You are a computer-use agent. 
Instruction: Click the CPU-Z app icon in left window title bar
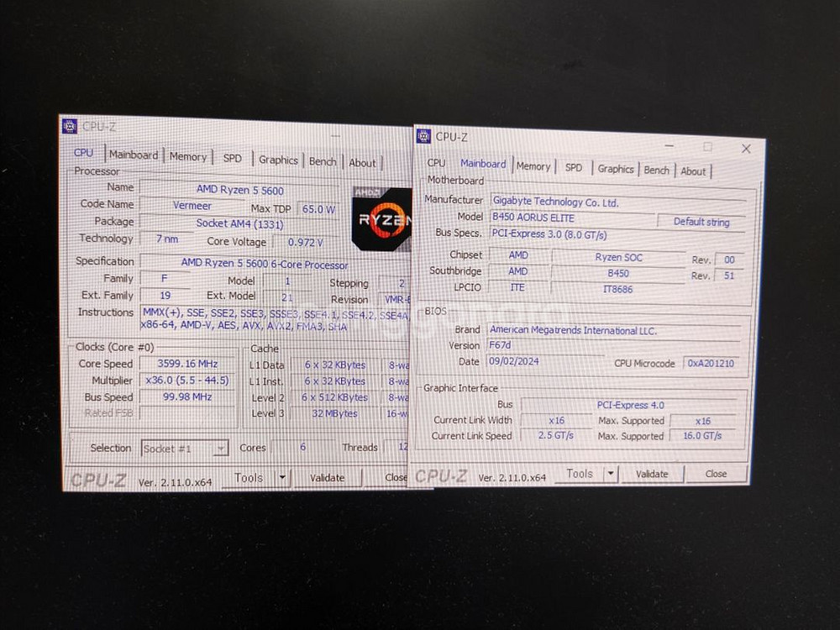tap(70, 126)
